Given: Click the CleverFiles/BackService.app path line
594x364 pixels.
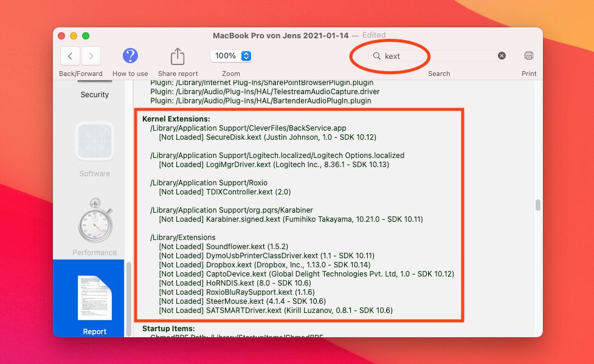Looking at the screenshot, I should tap(249, 128).
